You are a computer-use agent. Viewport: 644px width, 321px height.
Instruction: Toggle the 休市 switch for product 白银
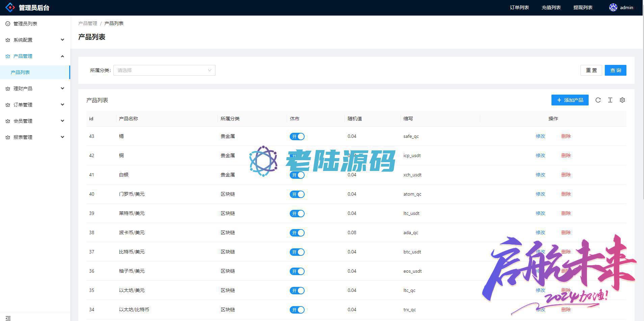297,175
